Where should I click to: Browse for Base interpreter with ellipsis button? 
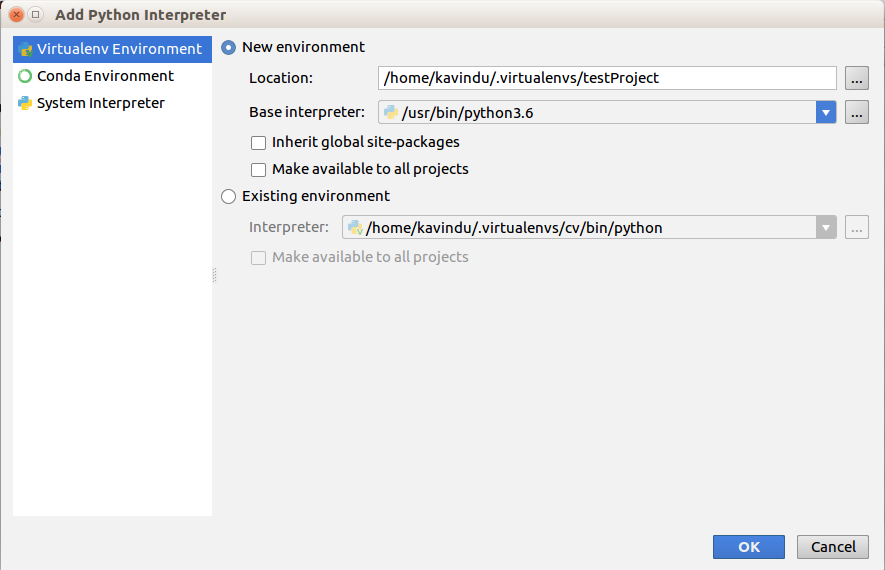coord(856,113)
